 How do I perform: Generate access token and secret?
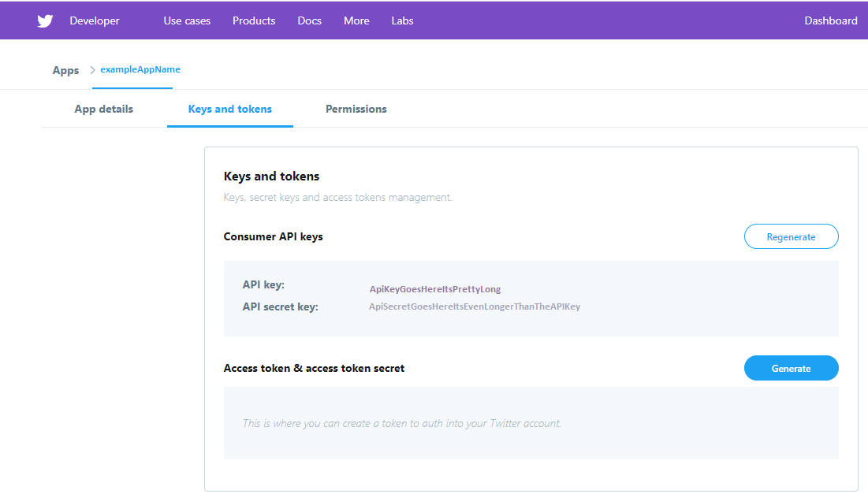point(791,368)
